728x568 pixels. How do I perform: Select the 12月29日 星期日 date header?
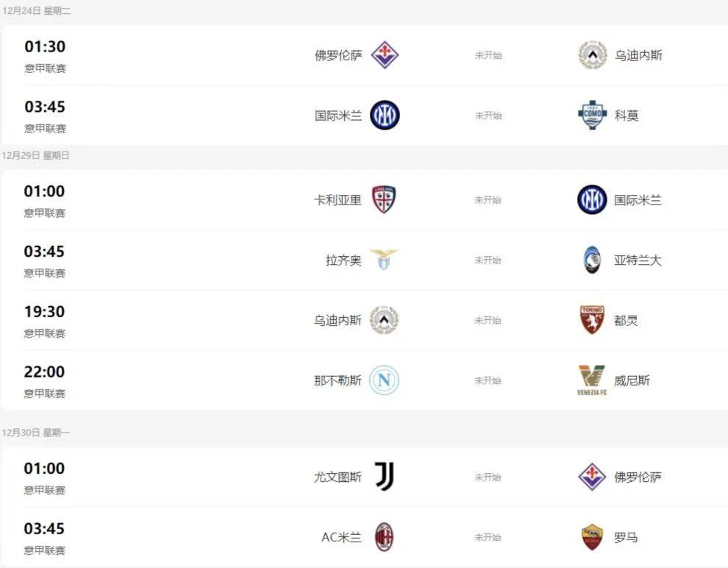[x=35, y=155]
